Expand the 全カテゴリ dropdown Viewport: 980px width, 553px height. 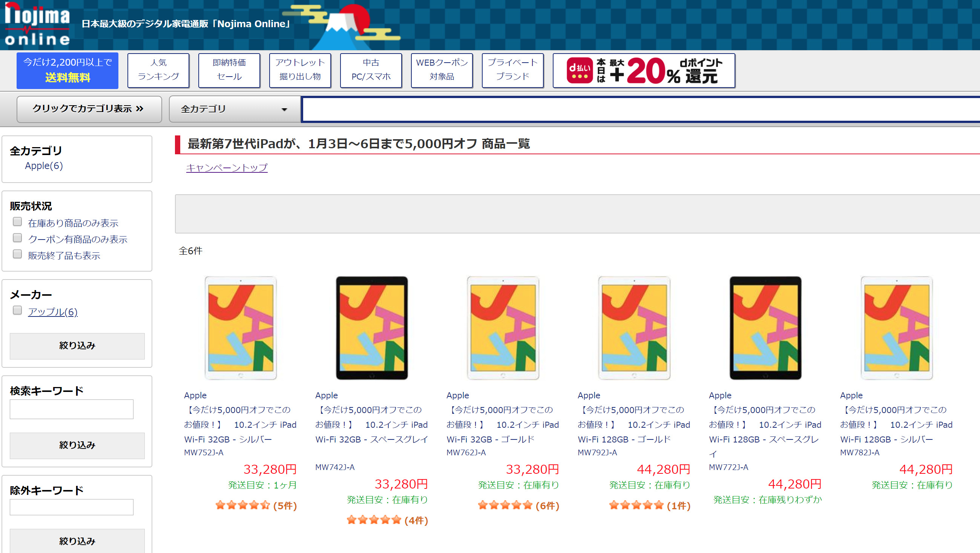[234, 109]
